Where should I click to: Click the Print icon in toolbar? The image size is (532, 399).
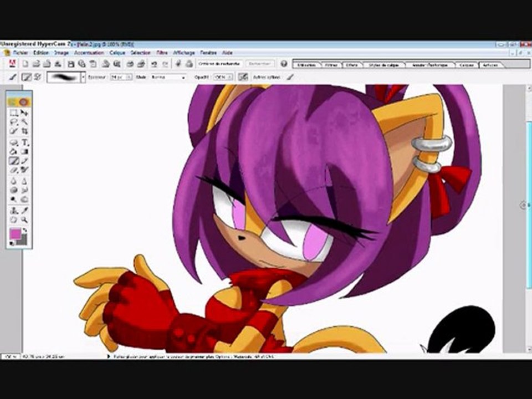pyautogui.click(x=130, y=63)
